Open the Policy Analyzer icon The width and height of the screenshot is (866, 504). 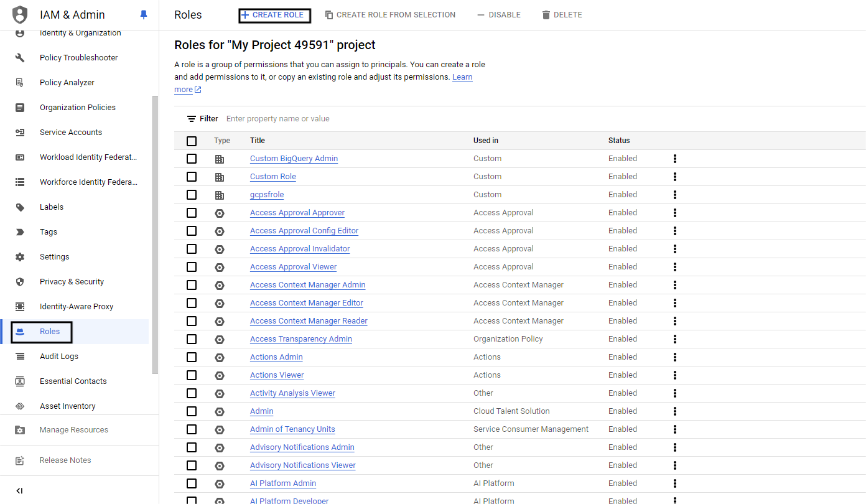[20, 83]
